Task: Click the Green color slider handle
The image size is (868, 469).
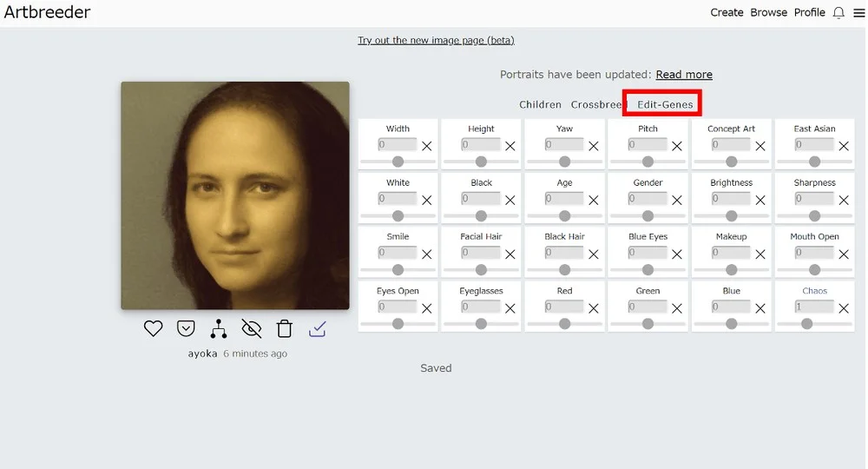Action: tap(648, 323)
